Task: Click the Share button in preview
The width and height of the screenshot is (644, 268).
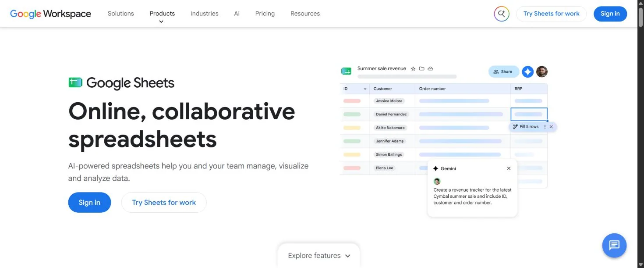Action: [x=504, y=71]
